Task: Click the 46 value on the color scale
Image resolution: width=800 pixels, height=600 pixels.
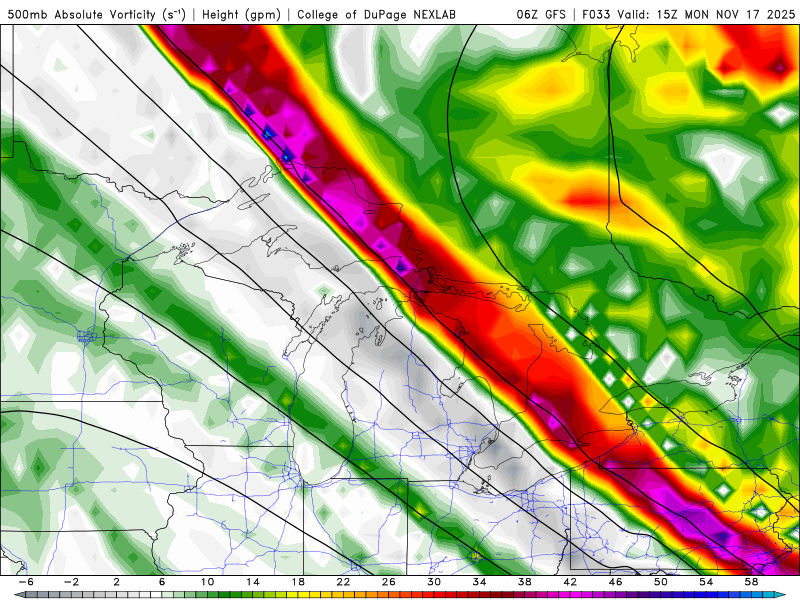Action: pos(615,582)
